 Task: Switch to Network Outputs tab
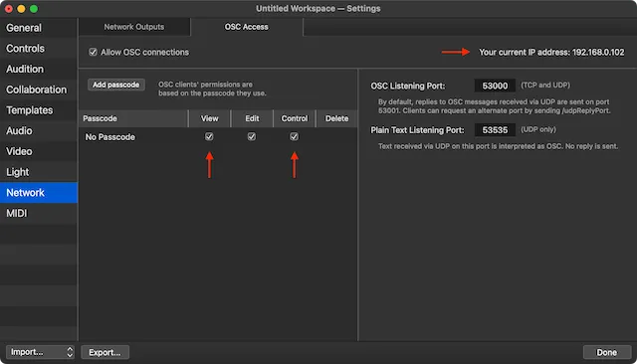(134, 27)
